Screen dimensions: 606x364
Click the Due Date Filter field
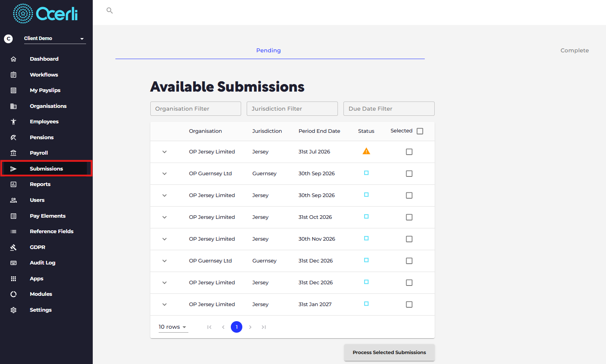tap(389, 109)
